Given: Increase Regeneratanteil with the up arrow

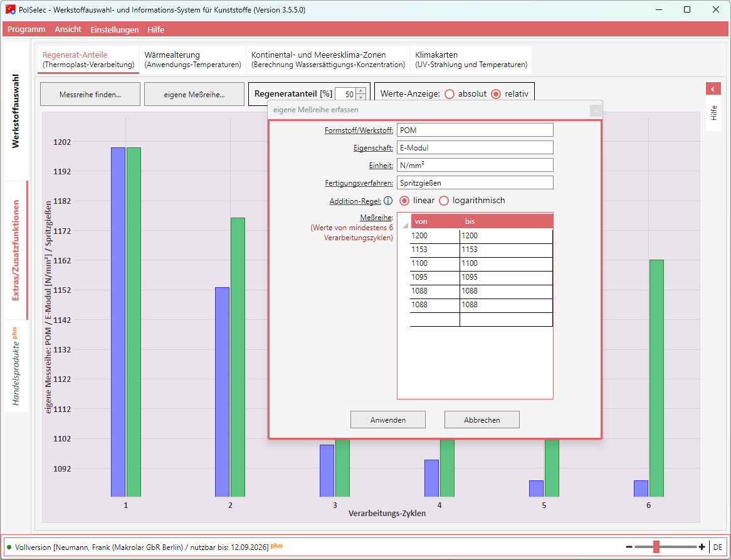Looking at the screenshot, I should click(x=361, y=91).
